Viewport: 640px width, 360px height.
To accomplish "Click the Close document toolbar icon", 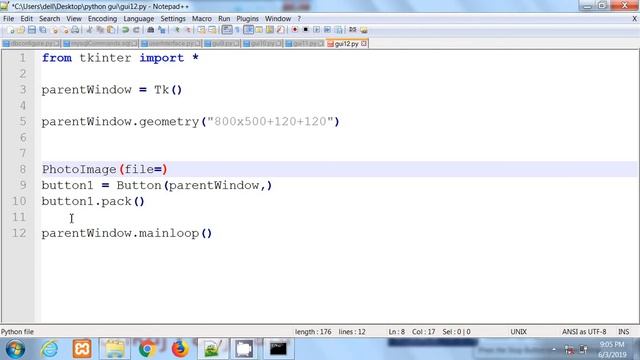I will (x=54, y=30).
